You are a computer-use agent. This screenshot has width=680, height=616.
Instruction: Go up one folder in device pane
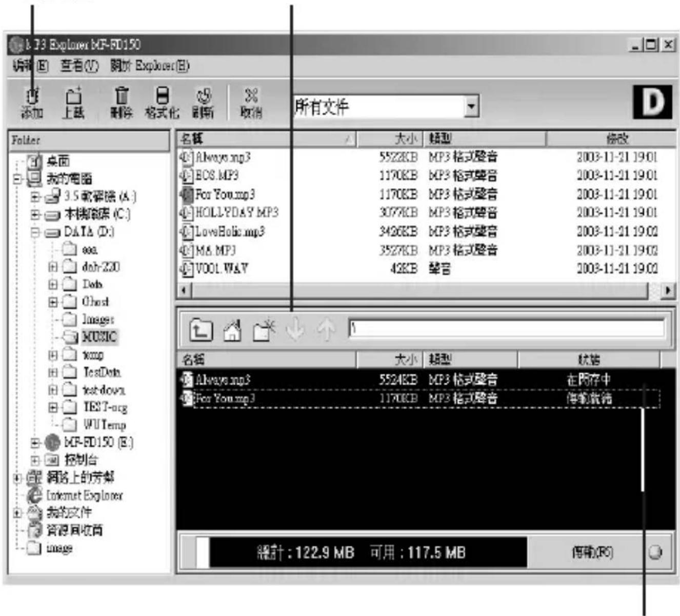click(201, 330)
